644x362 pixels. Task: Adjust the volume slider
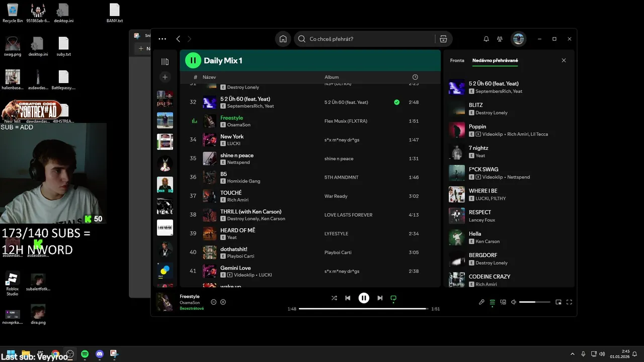(x=534, y=302)
